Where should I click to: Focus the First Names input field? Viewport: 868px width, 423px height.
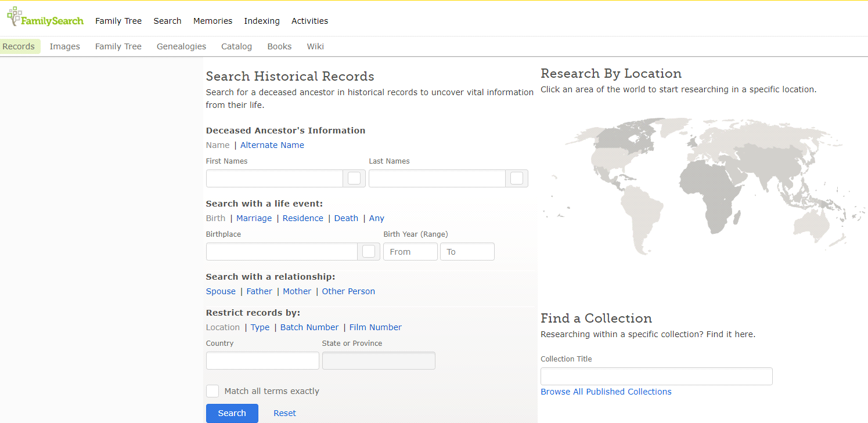pos(274,178)
